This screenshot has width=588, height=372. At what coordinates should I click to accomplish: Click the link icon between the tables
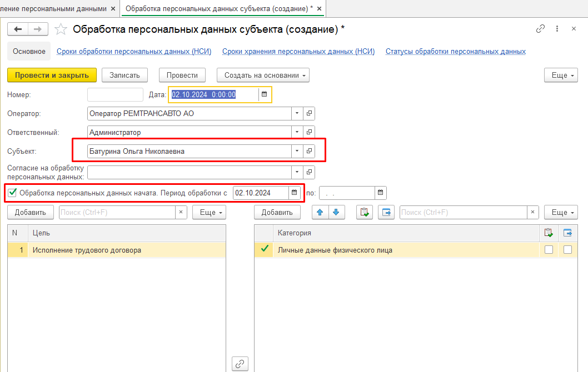(x=240, y=364)
